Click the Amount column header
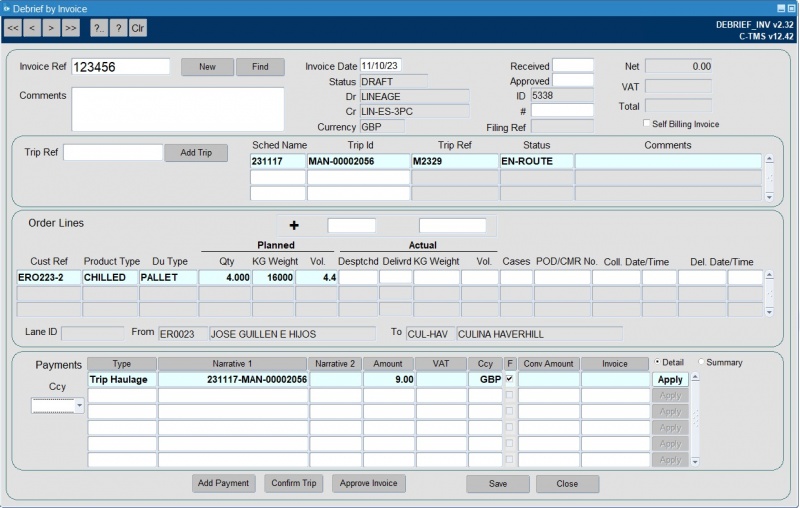The width and height of the screenshot is (800, 508). pos(388,364)
